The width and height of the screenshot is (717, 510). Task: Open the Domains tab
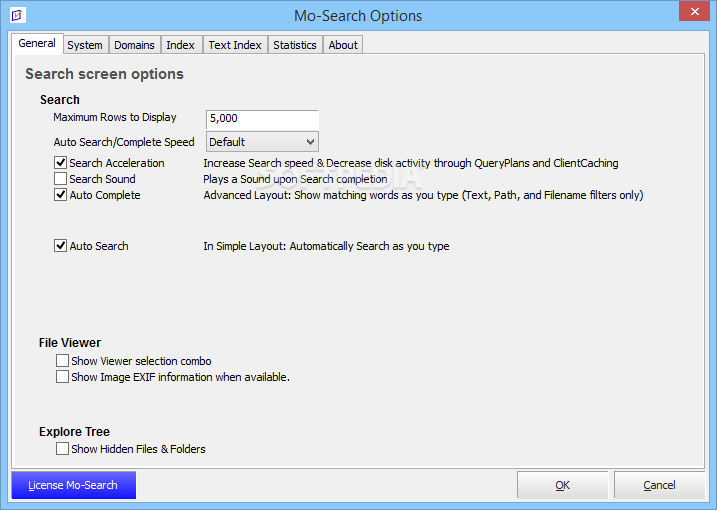coord(134,45)
